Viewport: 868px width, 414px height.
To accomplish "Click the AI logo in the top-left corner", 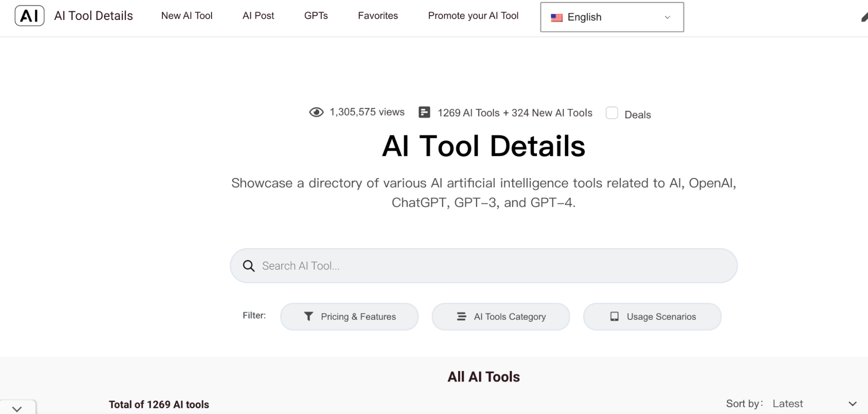I will (x=29, y=16).
